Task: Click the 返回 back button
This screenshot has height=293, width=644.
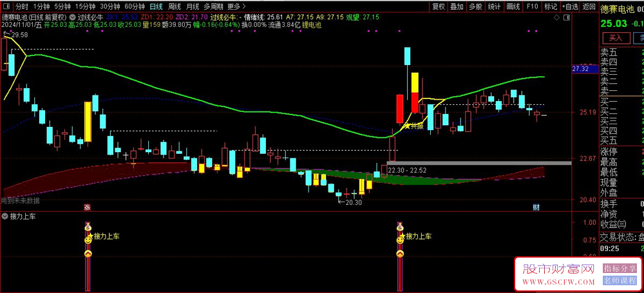Action: [x=589, y=6]
